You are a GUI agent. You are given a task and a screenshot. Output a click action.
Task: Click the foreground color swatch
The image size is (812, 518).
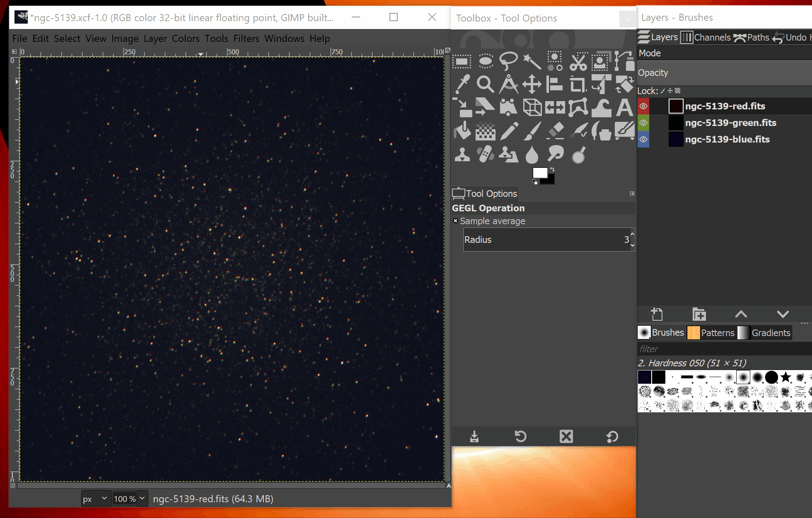(539, 173)
